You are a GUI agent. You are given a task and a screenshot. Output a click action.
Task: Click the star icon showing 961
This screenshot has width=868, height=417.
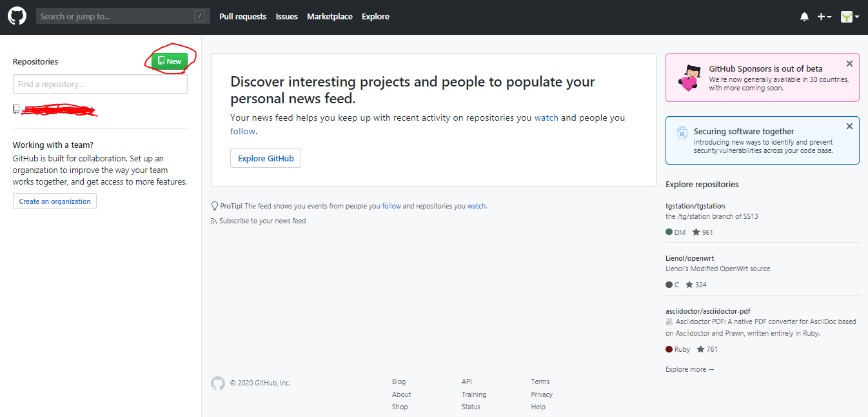click(696, 232)
